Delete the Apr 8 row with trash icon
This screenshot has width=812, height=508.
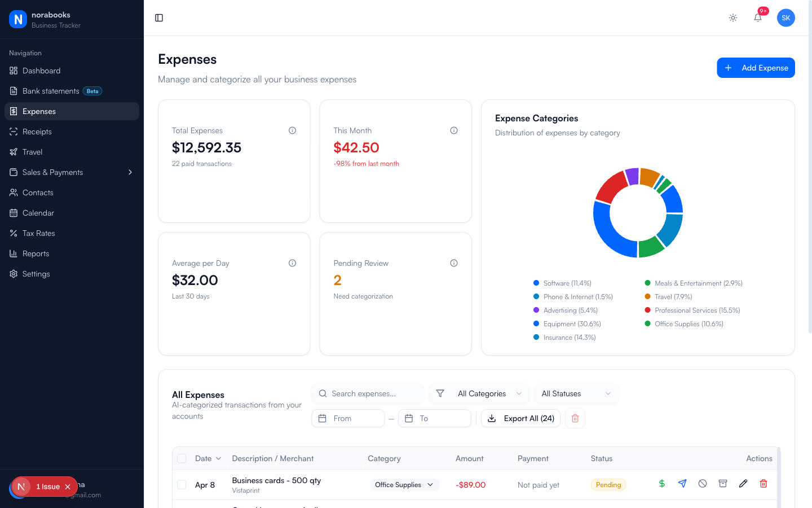pos(764,484)
